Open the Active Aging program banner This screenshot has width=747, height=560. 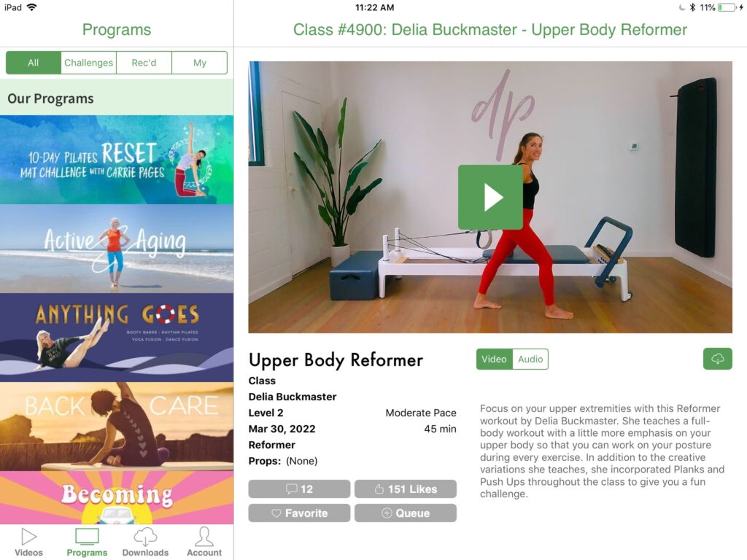tap(117, 249)
